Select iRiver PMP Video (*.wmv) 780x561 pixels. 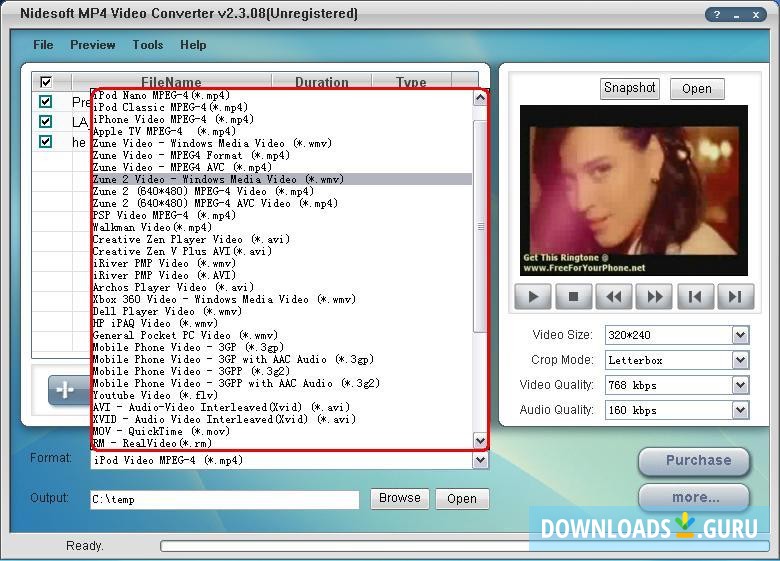click(x=282, y=263)
